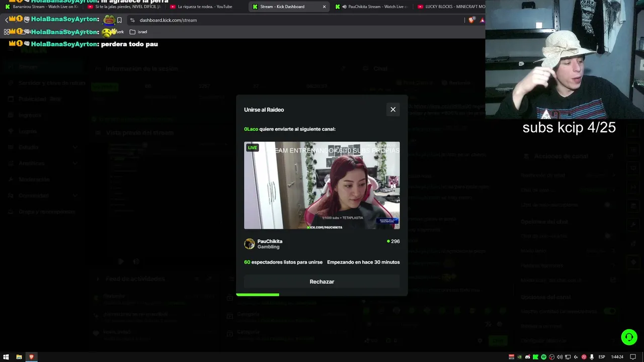Open Logros in the dashboard sidebar
The height and width of the screenshot is (362, 644).
28,131
